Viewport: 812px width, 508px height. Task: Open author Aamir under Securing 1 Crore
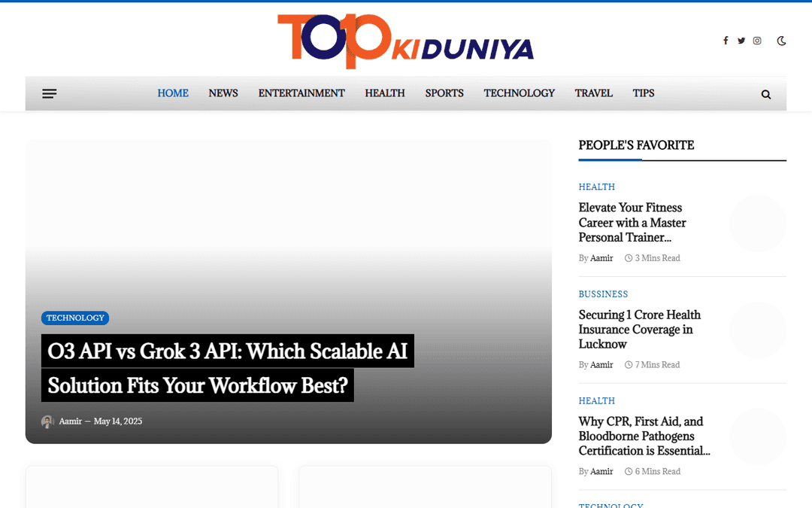click(x=601, y=365)
